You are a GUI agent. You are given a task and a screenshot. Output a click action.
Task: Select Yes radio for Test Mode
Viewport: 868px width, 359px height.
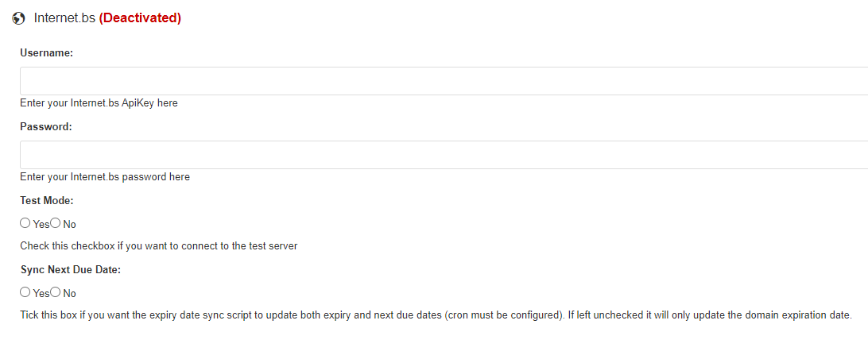pyautogui.click(x=25, y=223)
